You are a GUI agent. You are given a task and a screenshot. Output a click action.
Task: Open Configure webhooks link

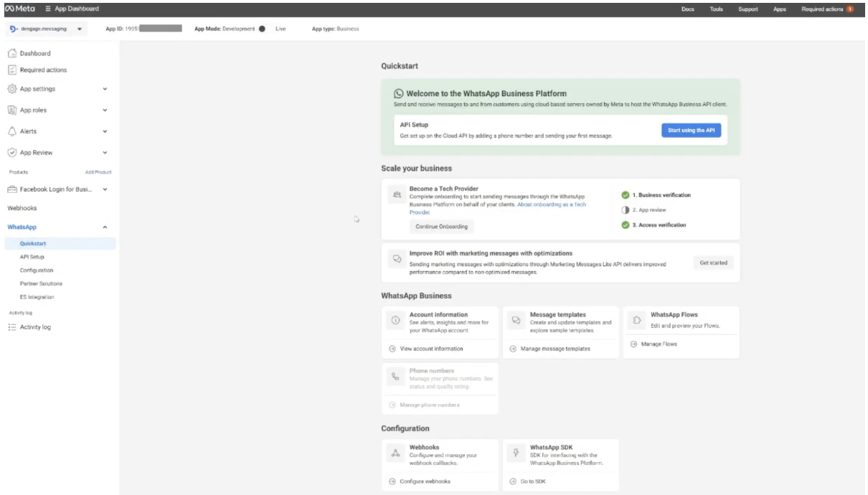click(x=425, y=481)
